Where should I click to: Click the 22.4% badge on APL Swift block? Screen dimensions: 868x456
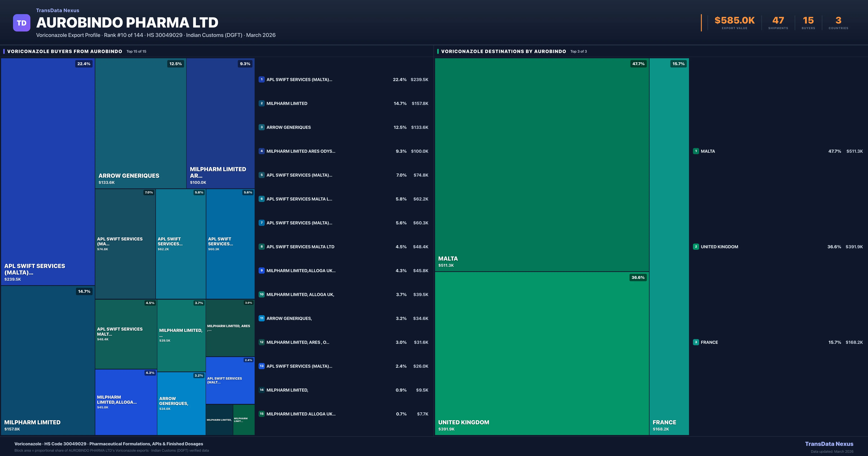coord(84,64)
